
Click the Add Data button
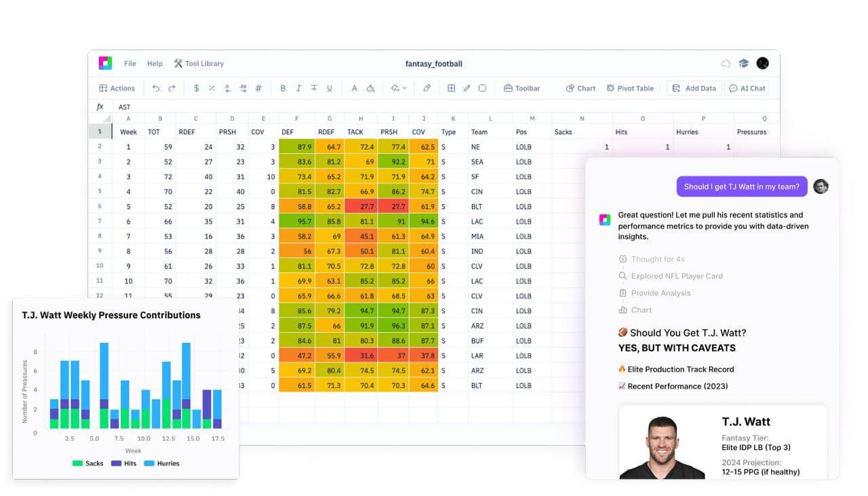coord(693,88)
